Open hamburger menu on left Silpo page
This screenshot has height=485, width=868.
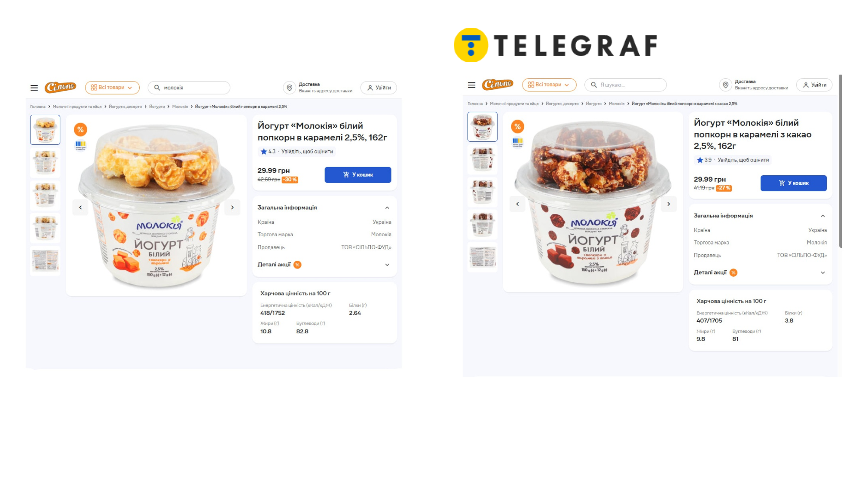coord(34,88)
